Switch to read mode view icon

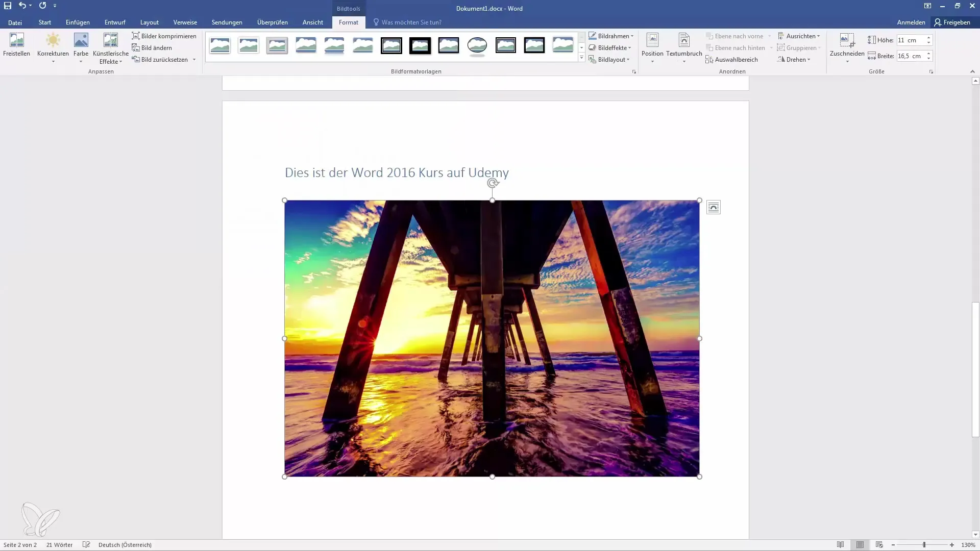840,545
